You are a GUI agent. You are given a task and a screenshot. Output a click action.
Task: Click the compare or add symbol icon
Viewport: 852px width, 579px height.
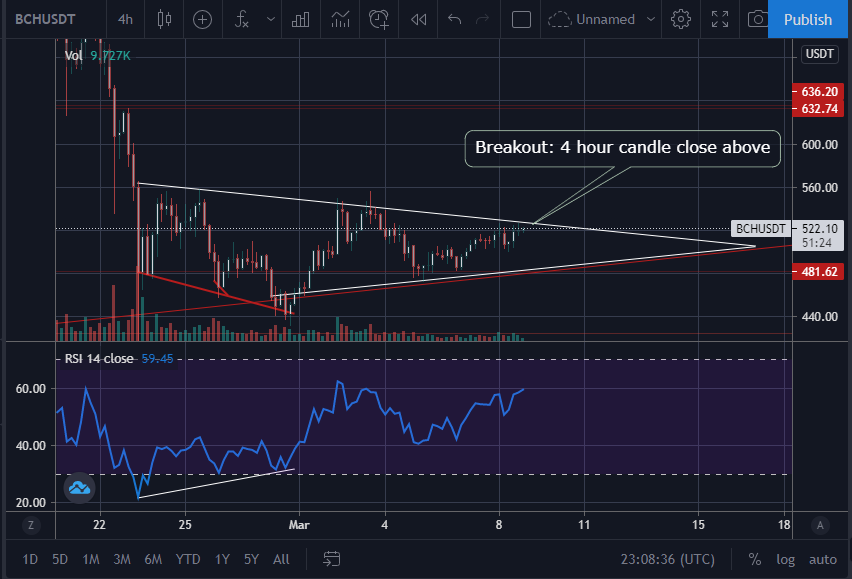pos(202,20)
